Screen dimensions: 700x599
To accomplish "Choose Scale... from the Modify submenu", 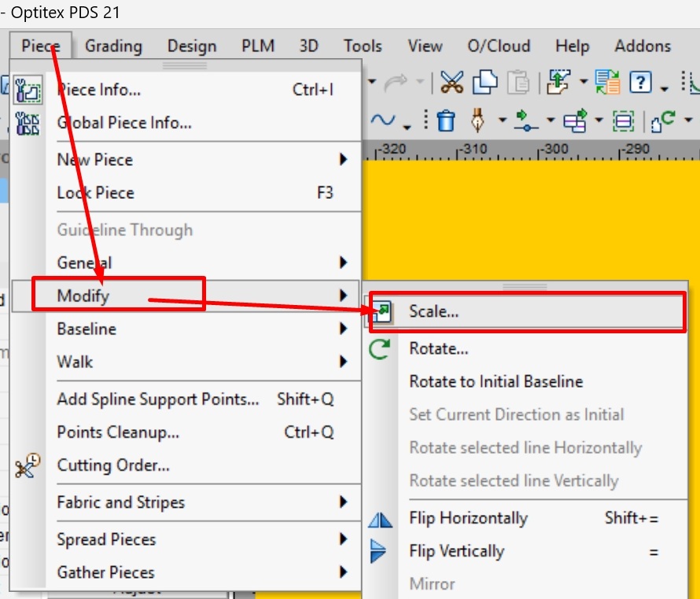I will (x=434, y=311).
